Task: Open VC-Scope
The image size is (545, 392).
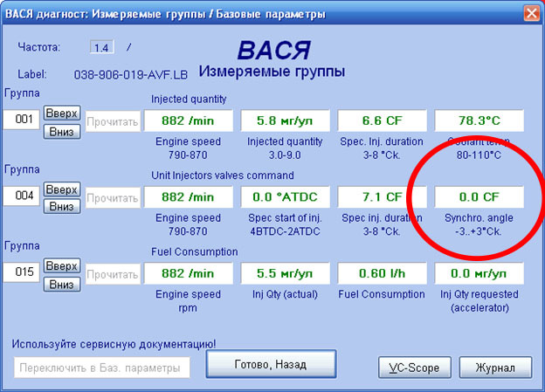Action: point(414,368)
